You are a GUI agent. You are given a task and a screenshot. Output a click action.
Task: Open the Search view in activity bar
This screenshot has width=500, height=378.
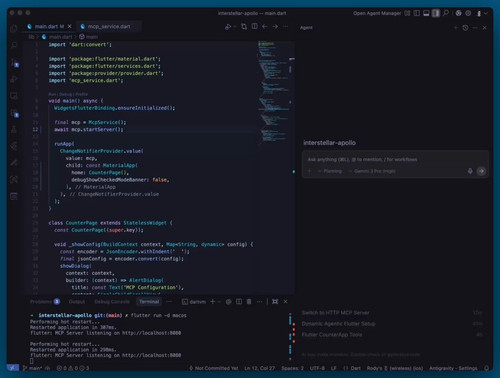click(x=14, y=45)
